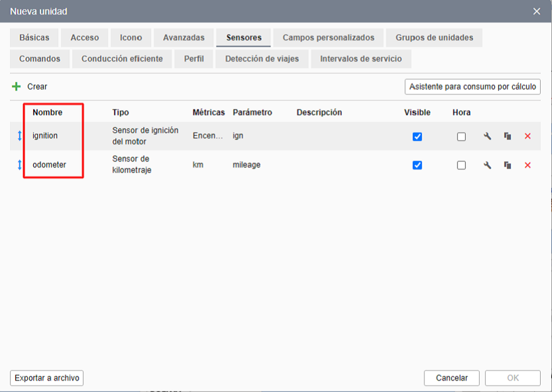
Task: Click the Nombre column header
Action: pos(48,113)
